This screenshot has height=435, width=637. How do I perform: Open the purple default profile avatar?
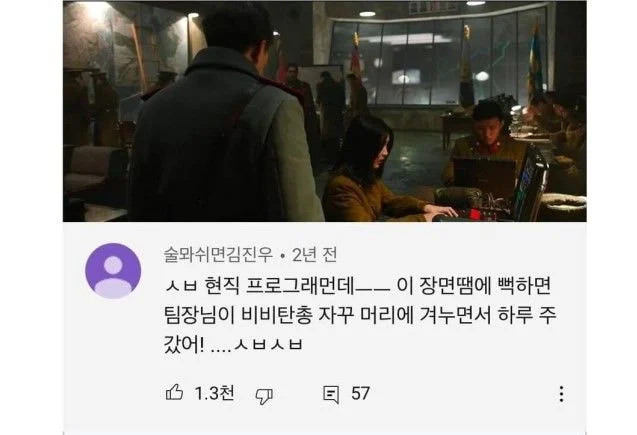tap(113, 271)
